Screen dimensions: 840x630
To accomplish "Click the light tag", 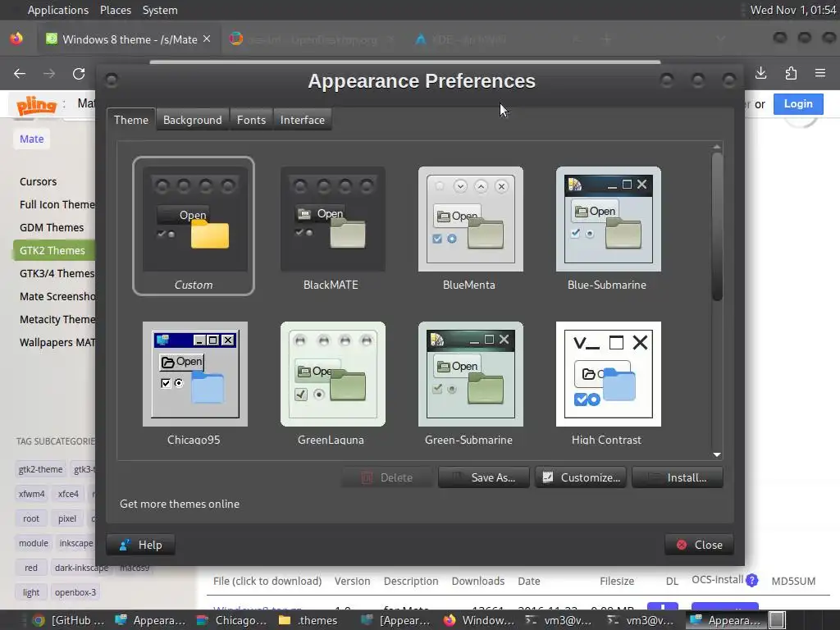I will pos(31,592).
